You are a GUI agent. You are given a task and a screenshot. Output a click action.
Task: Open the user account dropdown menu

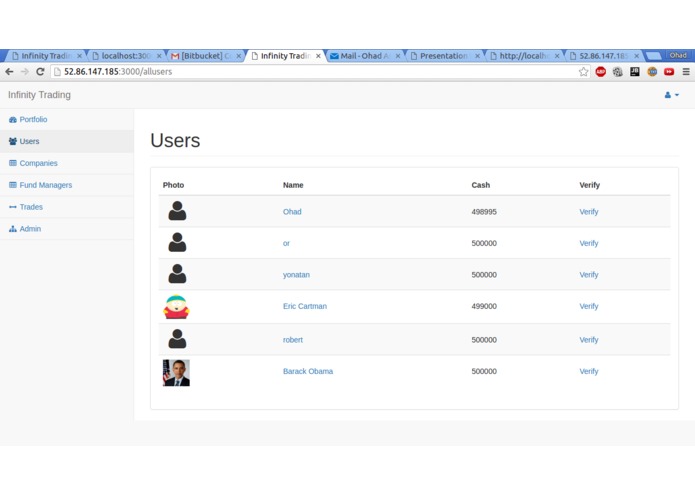(x=672, y=95)
